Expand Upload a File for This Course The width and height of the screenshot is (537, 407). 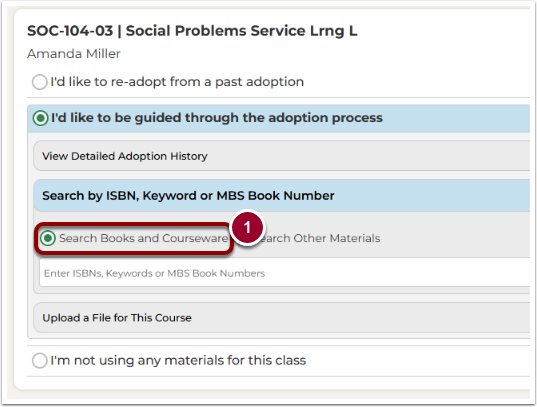[282, 318]
